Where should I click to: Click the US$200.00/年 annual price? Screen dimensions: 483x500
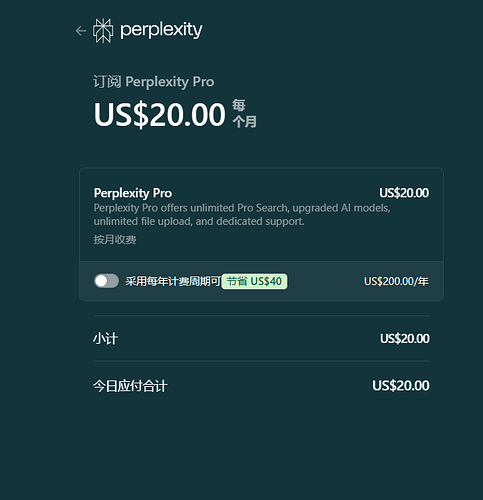click(396, 281)
